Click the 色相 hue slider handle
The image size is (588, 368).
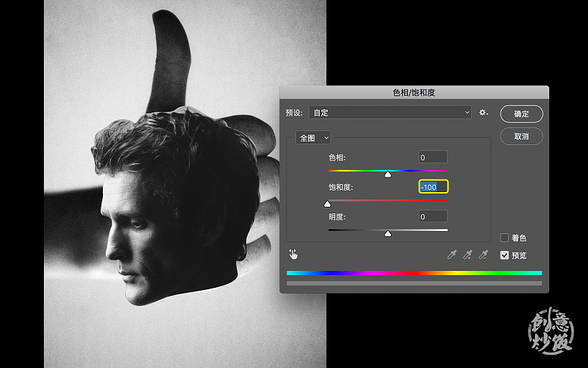[388, 174]
